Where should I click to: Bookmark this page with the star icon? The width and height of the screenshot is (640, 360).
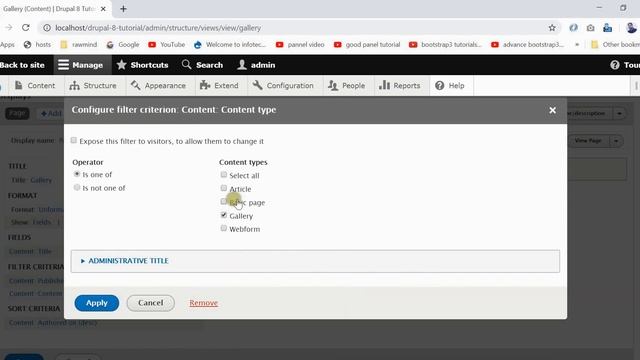tap(552, 28)
